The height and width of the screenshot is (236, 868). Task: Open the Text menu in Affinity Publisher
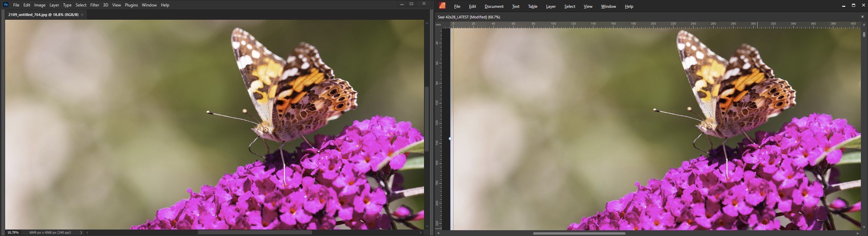point(515,6)
